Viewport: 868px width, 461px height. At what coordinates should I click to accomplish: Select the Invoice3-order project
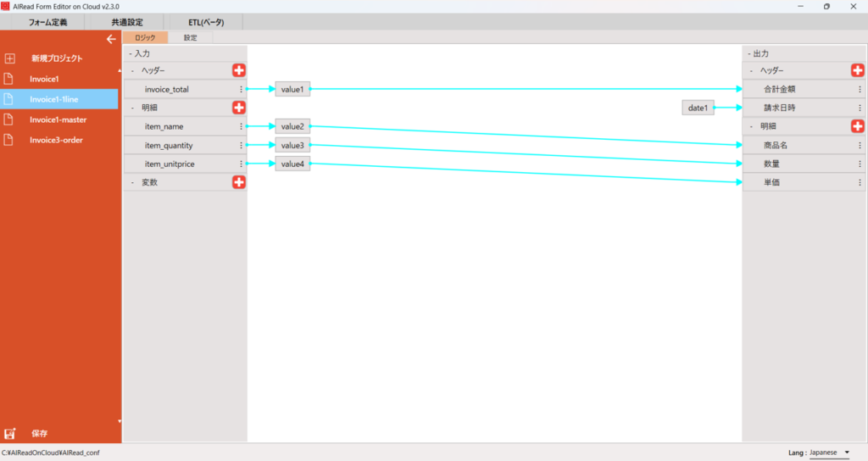(56, 140)
